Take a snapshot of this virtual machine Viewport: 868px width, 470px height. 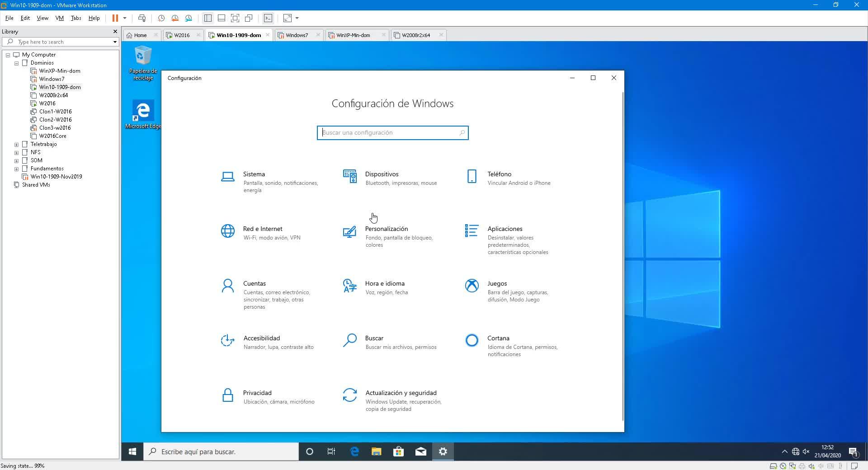point(161,18)
